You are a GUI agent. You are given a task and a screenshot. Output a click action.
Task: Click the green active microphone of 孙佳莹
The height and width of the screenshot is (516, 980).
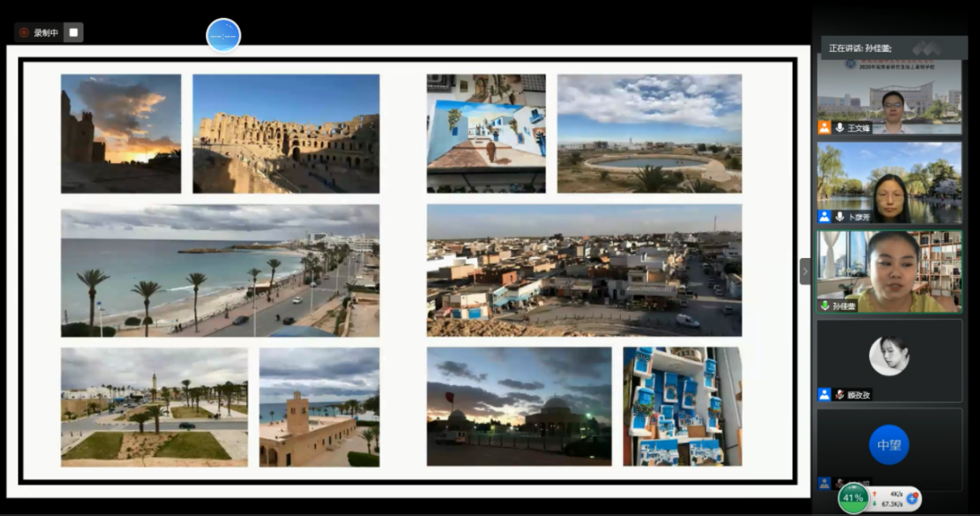click(824, 306)
